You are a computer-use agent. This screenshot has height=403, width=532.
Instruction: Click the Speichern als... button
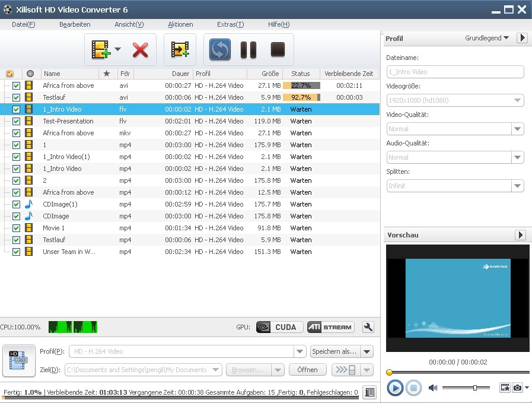point(335,351)
